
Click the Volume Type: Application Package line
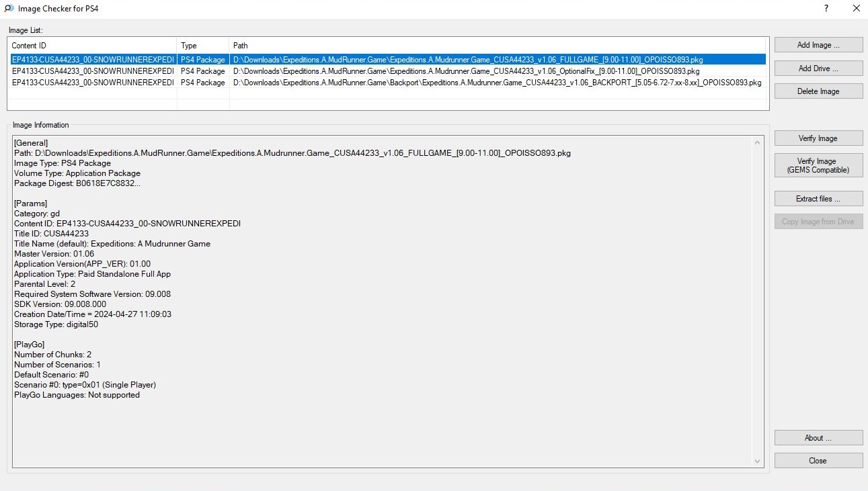[77, 173]
